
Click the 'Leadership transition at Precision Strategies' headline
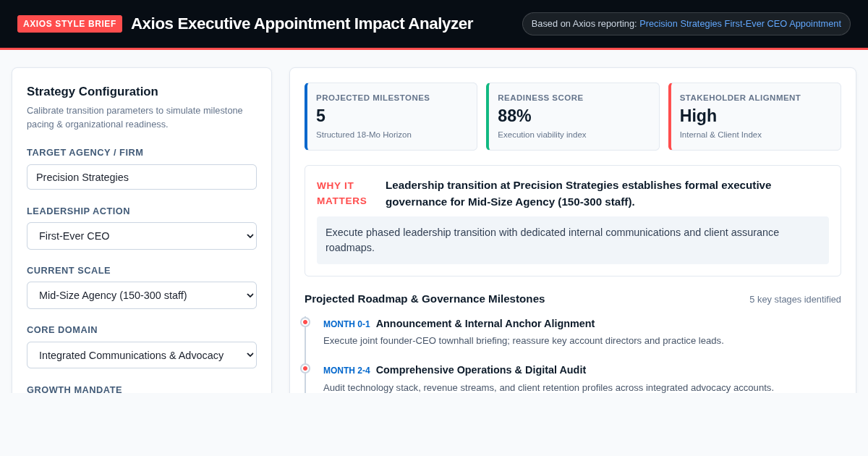point(578,193)
